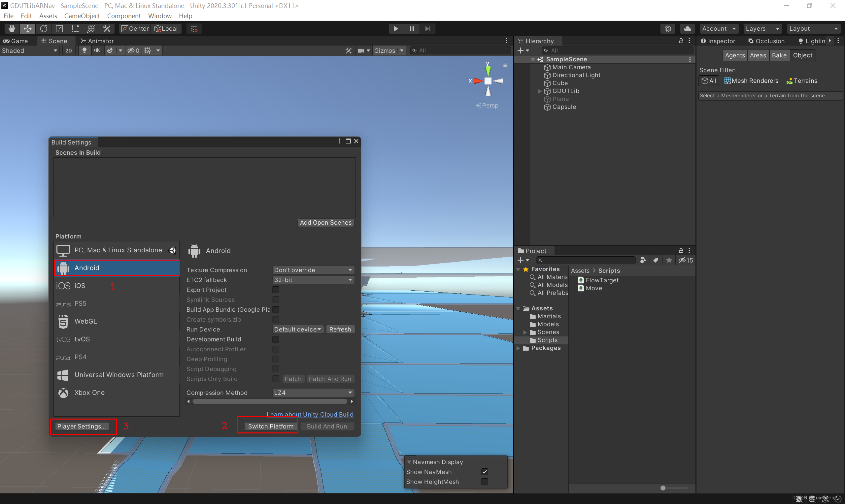The height and width of the screenshot is (504, 845).
Task: Click the Play button
Action: click(x=396, y=28)
